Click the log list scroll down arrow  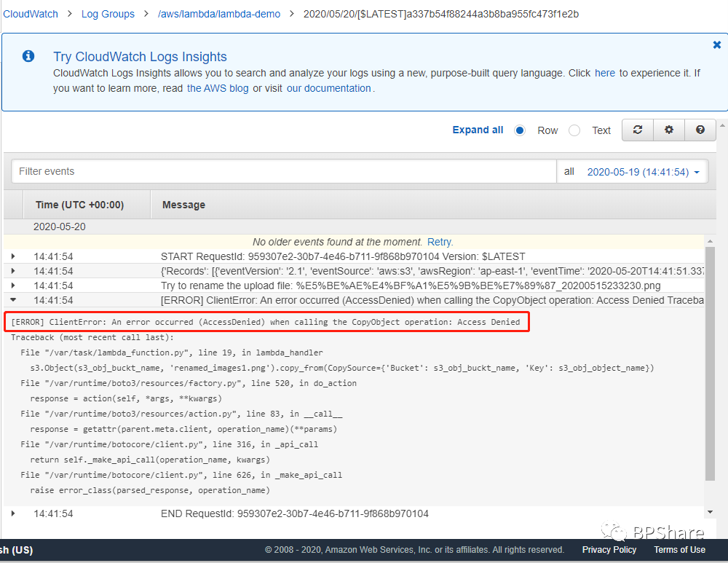click(710, 512)
